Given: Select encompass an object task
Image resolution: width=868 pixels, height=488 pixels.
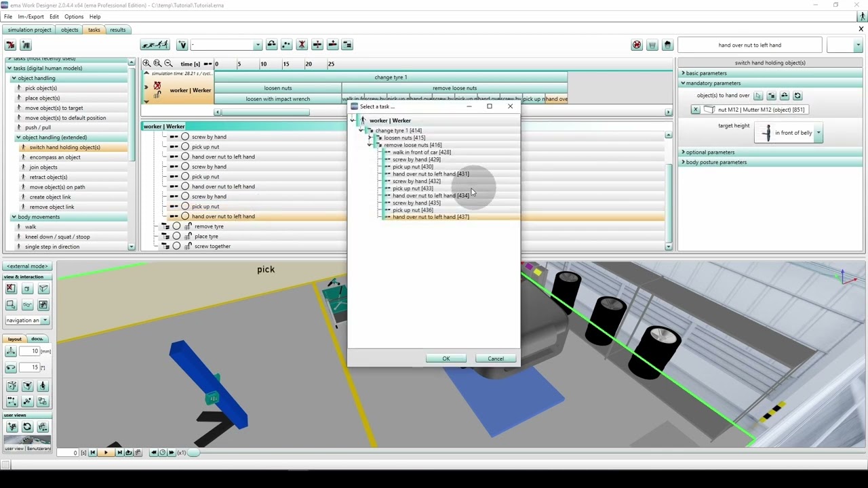Looking at the screenshot, I should (55, 157).
